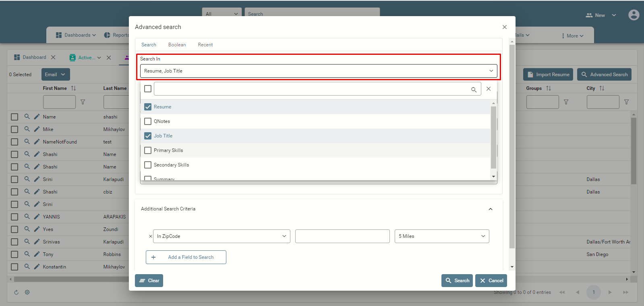Click the dropdown filter text box
The height and width of the screenshot is (306, 644).
click(317, 89)
